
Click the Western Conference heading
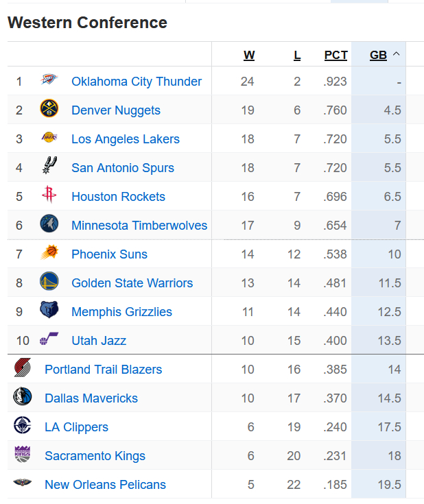click(x=87, y=23)
